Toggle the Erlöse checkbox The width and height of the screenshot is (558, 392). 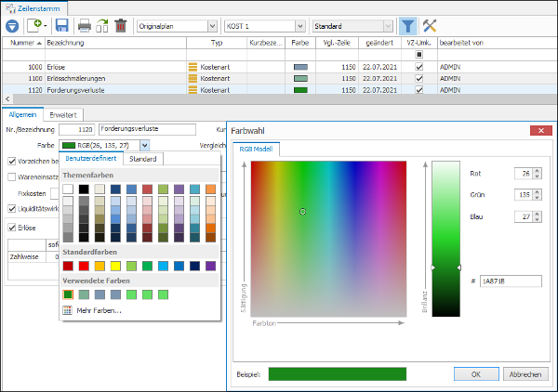click(12, 228)
